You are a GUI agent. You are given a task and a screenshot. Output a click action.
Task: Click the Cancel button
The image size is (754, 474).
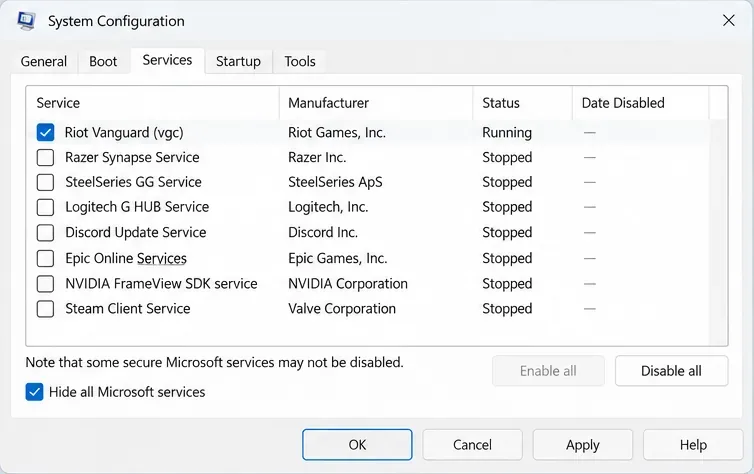point(472,445)
